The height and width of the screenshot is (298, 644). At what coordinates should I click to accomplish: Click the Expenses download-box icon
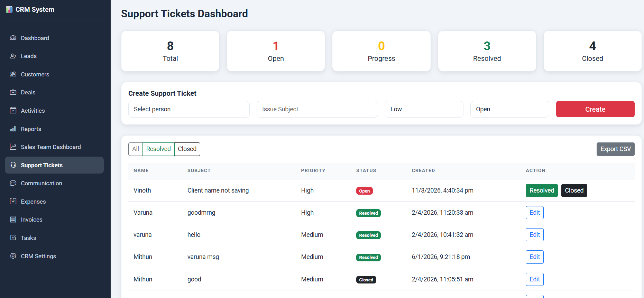[13, 201]
